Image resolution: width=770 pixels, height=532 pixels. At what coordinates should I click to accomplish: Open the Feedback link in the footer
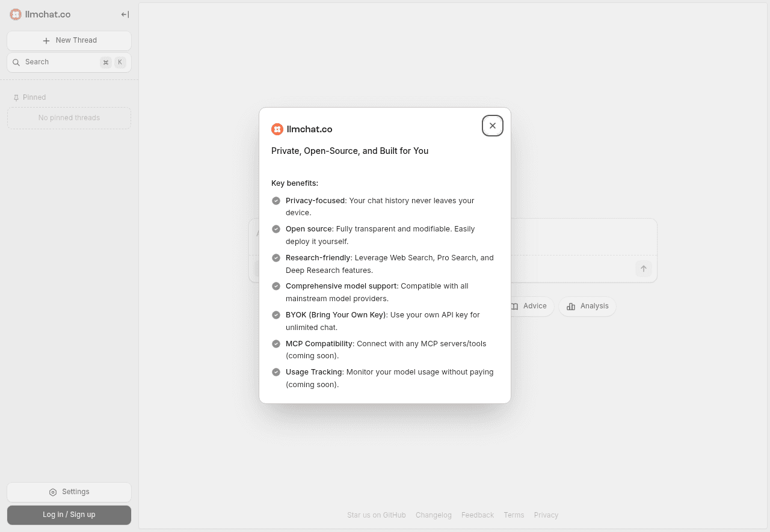click(x=477, y=515)
